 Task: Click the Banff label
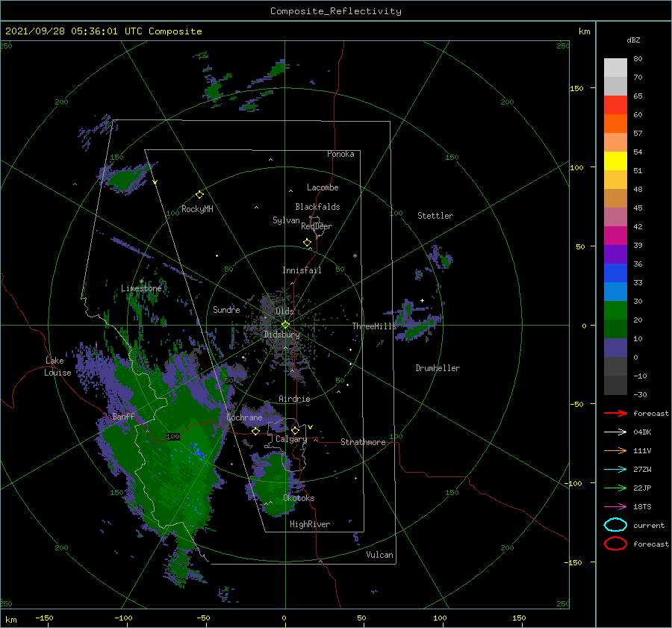coord(123,416)
